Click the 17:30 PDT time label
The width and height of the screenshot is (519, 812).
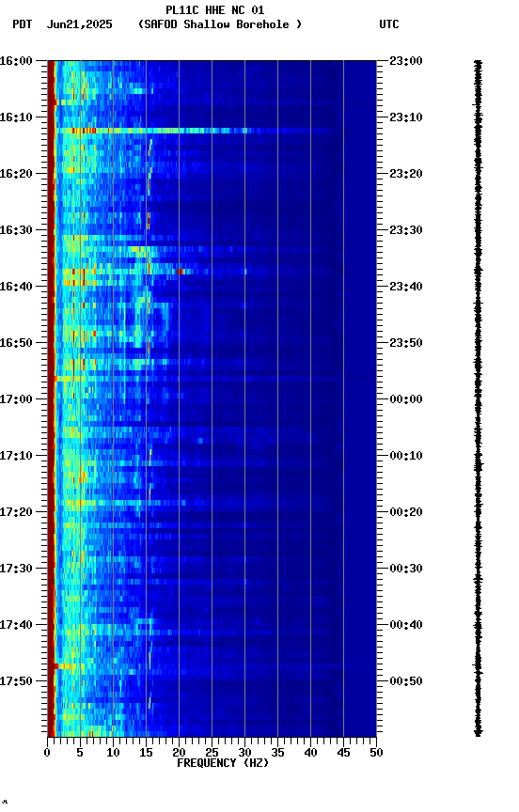tap(16, 569)
